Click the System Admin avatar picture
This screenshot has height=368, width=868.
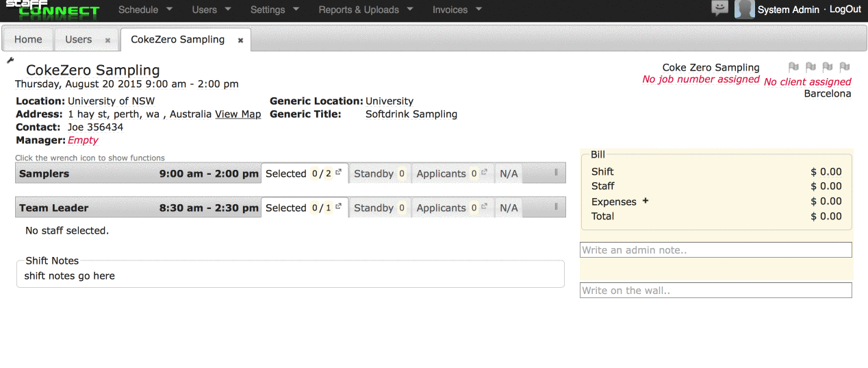(x=744, y=9)
